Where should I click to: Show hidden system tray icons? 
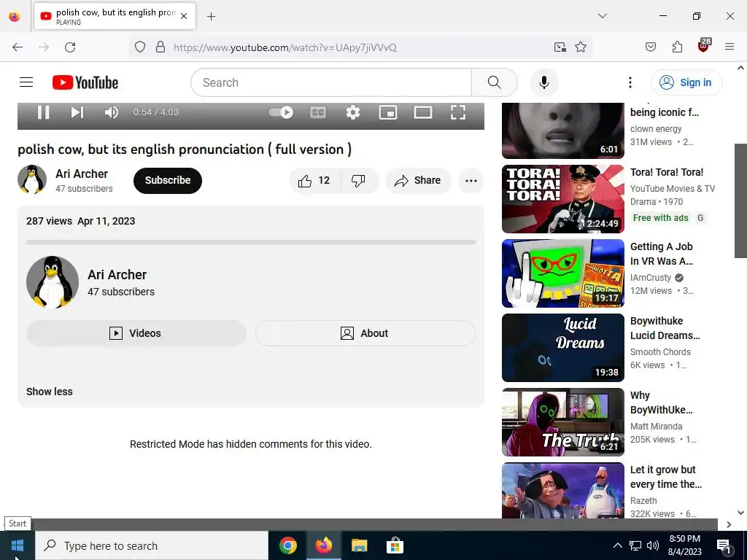coord(617,545)
